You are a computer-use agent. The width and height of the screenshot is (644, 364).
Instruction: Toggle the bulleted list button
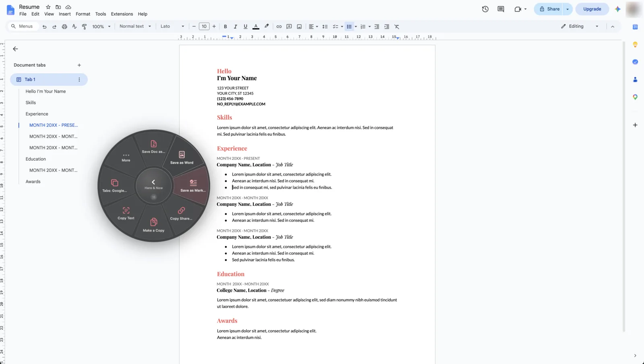point(349,27)
